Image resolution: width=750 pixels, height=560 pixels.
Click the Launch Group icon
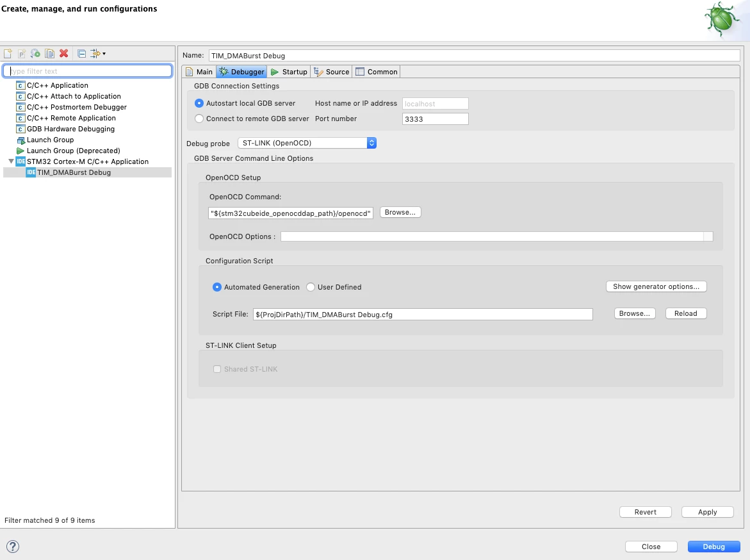tap(20, 140)
